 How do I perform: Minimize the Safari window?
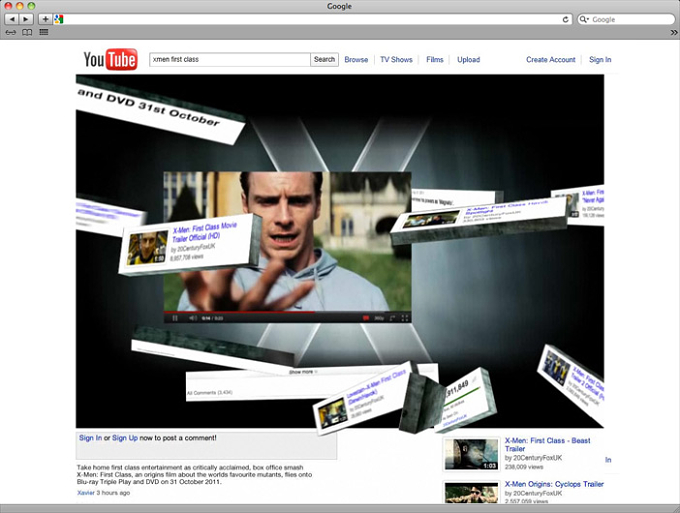click(x=20, y=6)
